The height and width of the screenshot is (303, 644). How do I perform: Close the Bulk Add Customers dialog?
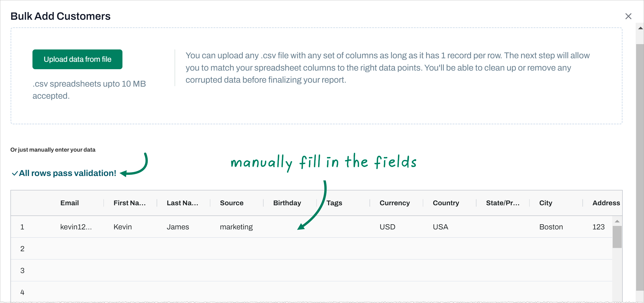(628, 16)
